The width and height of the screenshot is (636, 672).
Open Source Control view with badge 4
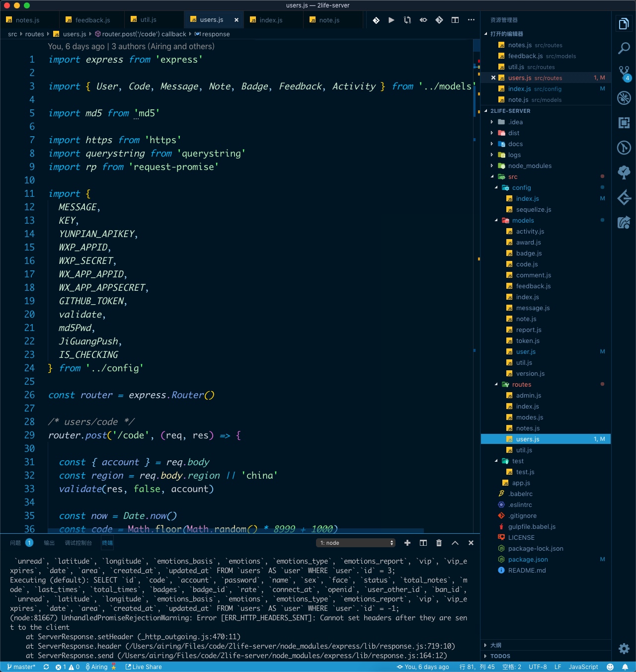coord(624,73)
